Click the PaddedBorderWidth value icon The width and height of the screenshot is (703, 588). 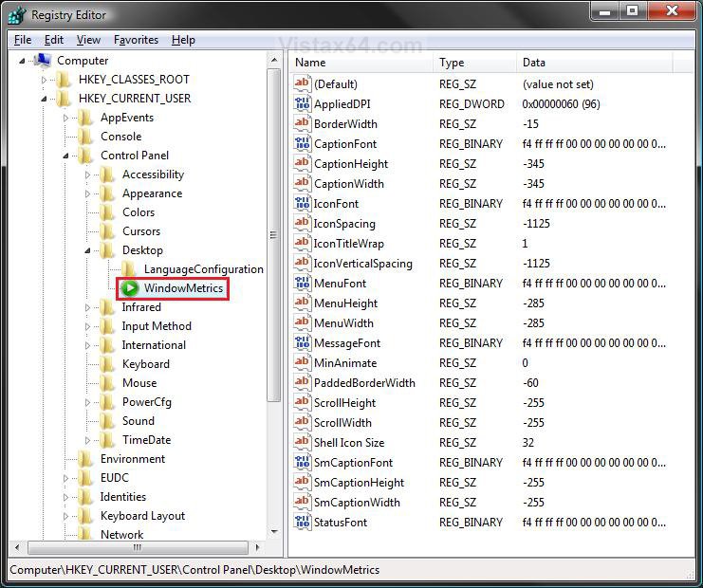pos(302,382)
